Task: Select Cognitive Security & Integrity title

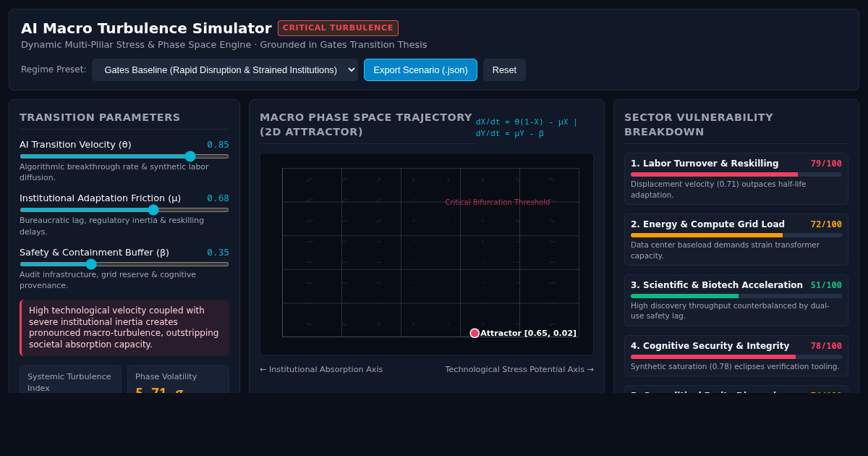Action: [x=710, y=346]
